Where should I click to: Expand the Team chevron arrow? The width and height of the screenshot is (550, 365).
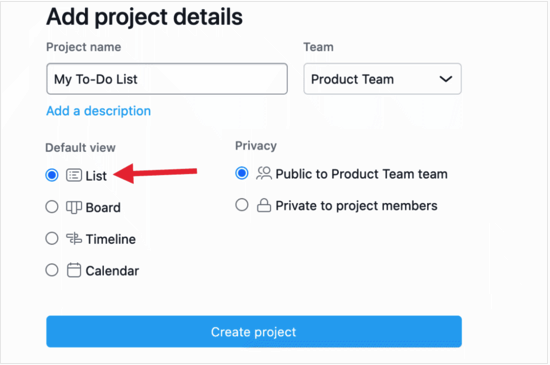[x=446, y=79]
